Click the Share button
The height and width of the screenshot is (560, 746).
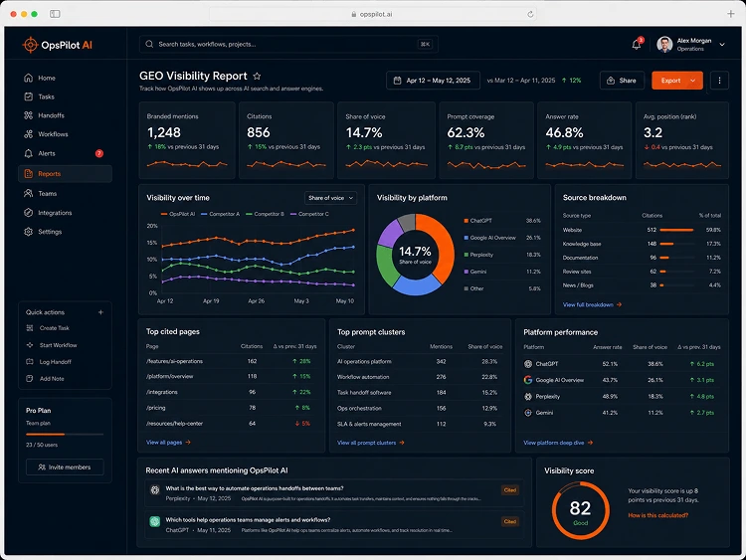click(622, 81)
